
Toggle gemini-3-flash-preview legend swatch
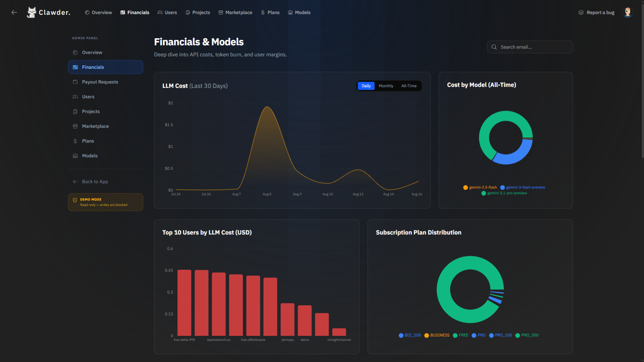tap(502, 187)
